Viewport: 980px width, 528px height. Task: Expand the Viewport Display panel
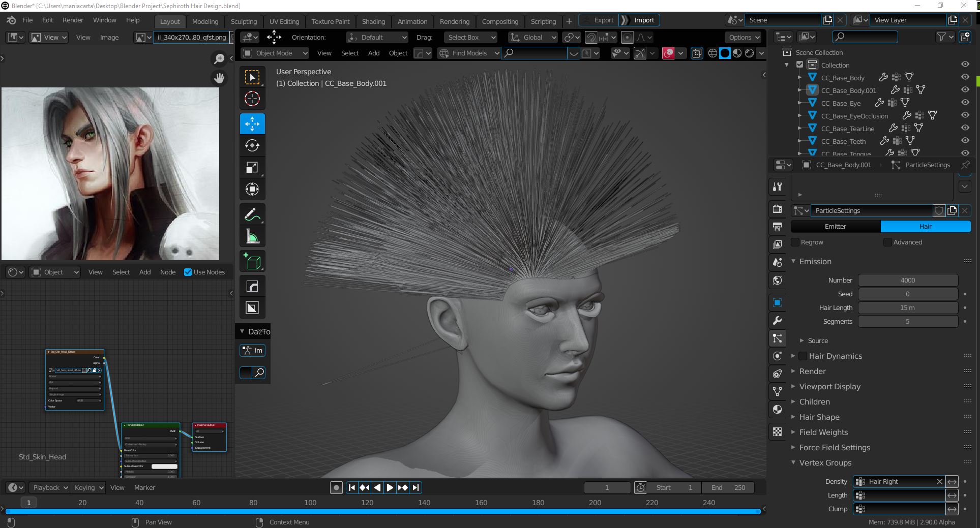pos(829,386)
